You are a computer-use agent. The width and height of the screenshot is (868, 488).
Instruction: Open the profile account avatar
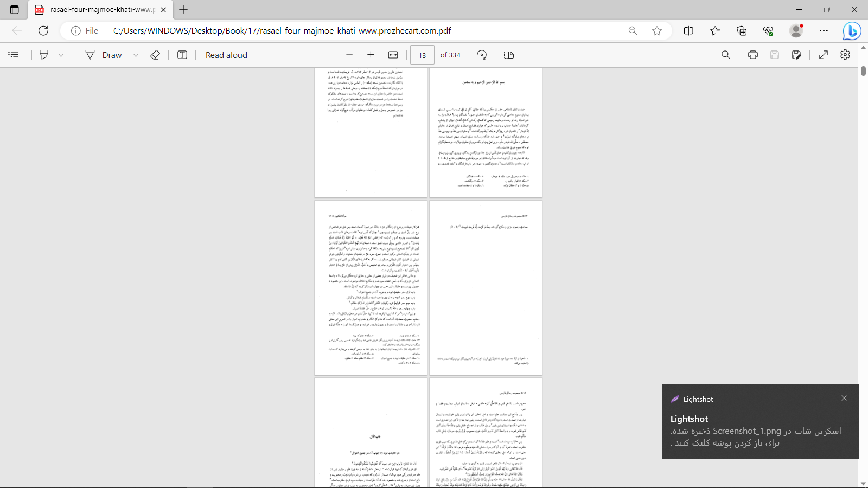(796, 31)
